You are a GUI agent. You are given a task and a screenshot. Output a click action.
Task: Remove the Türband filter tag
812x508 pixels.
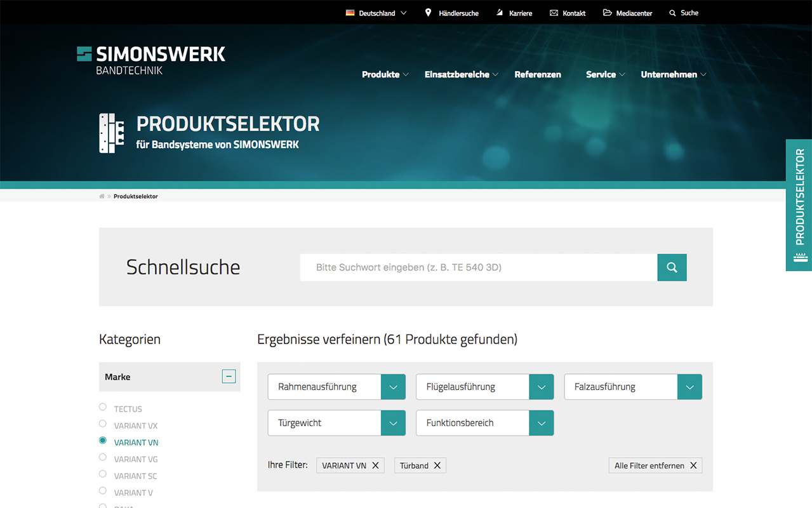coord(437,465)
